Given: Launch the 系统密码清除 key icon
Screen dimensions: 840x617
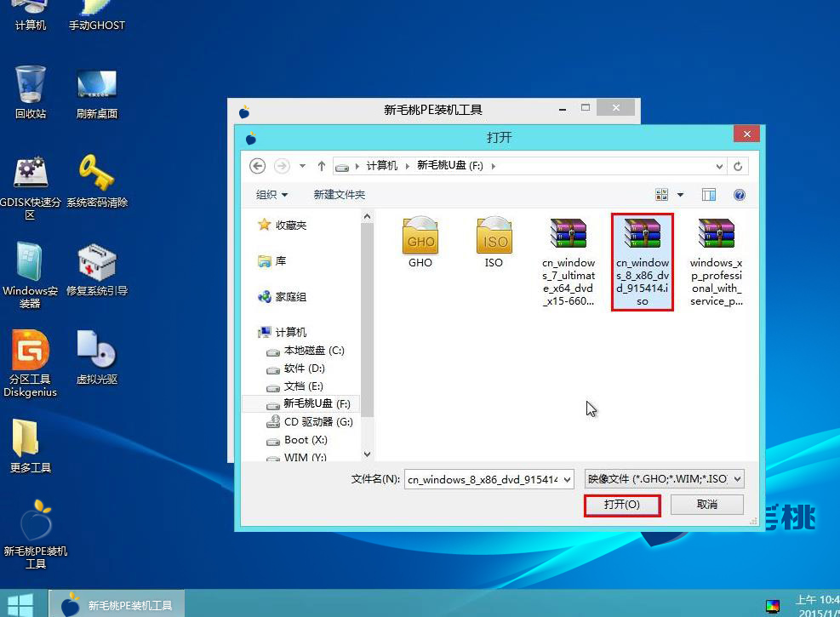Looking at the screenshot, I should (96, 181).
